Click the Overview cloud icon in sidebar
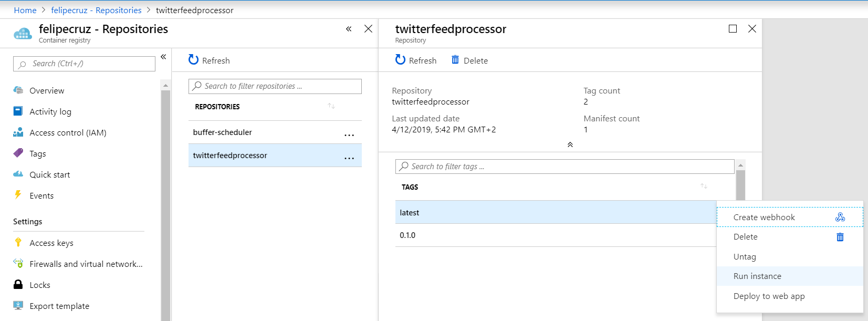This screenshot has width=868, height=321. [x=18, y=90]
